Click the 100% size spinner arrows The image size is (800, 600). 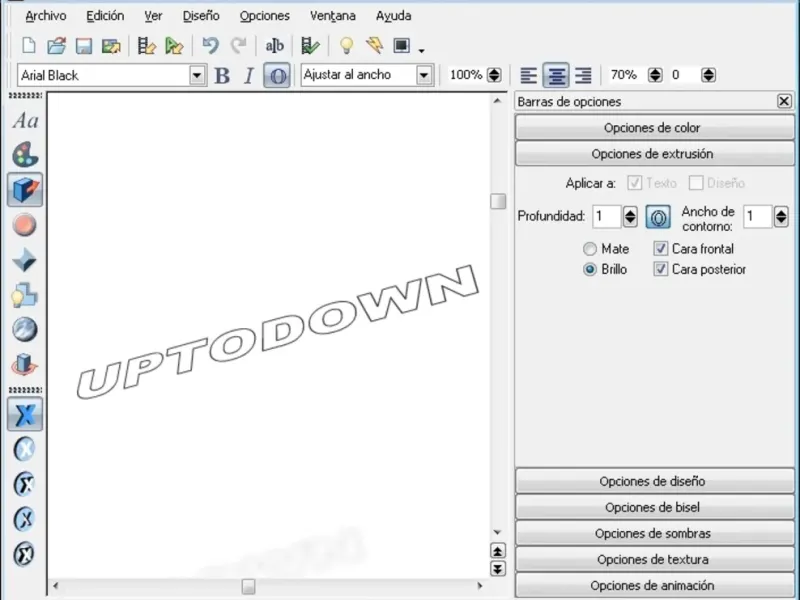[x=494, y=75]
